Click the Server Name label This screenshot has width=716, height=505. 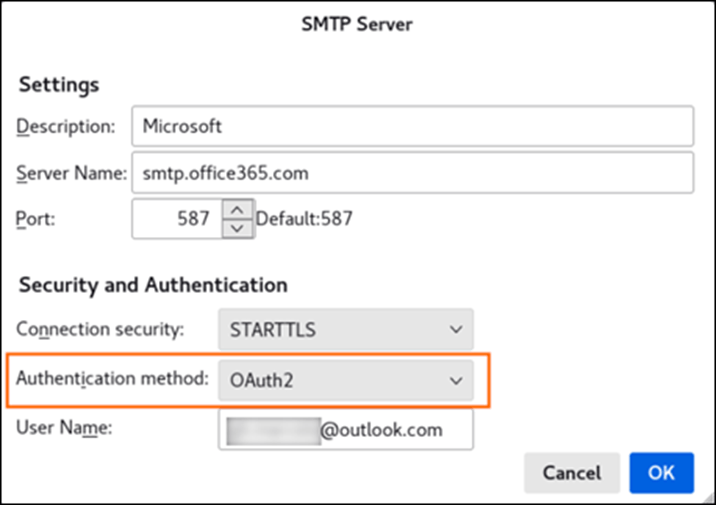[71, 173]
